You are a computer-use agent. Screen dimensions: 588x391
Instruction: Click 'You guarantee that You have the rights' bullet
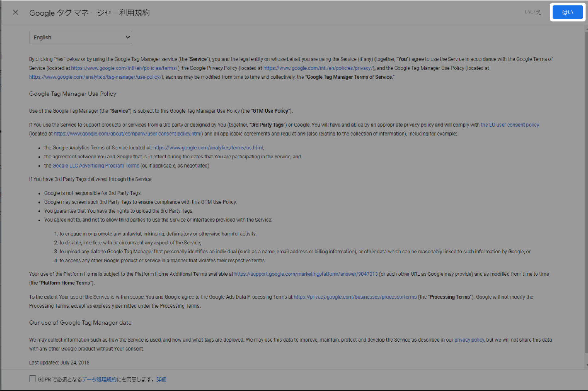(119, 211)
